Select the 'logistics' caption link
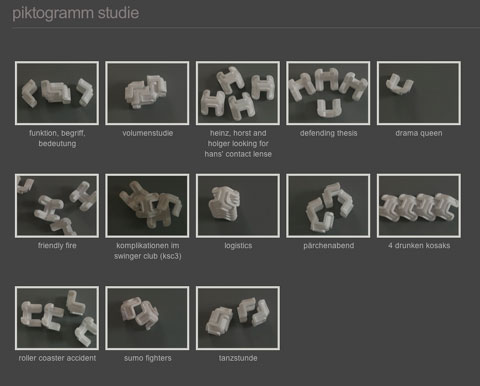This screenshot has width=480, height=386. point(238,246)
